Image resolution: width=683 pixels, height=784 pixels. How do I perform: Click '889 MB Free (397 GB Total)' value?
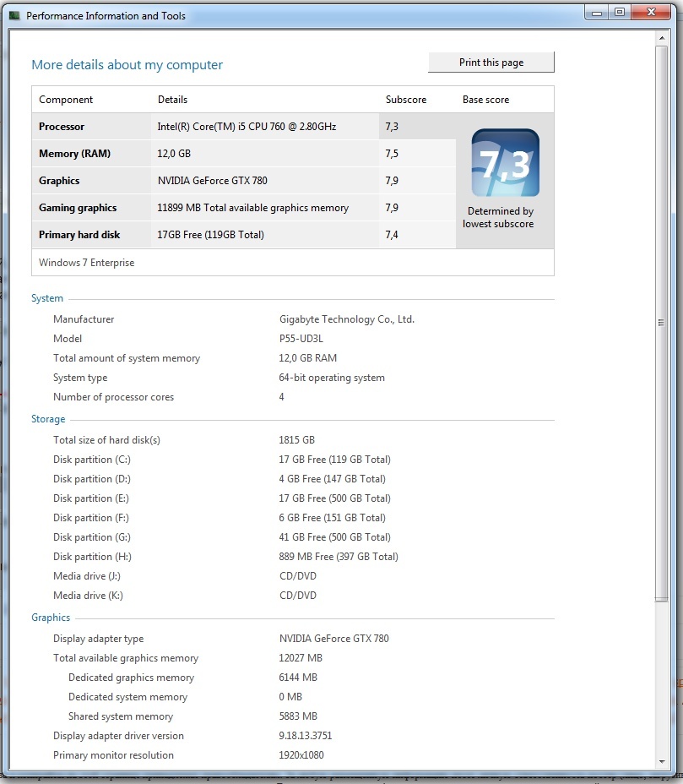pyautogui.click(x=339, y=557)
